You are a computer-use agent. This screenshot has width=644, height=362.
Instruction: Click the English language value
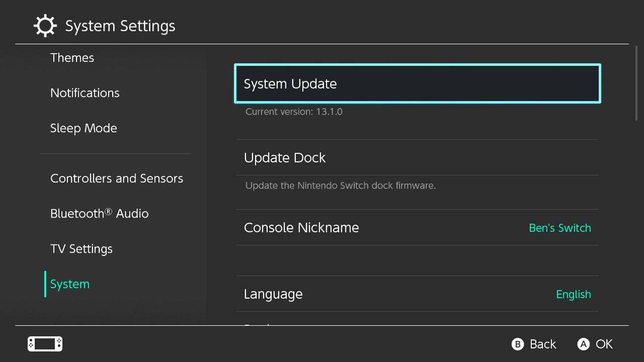(x=574, y=294)
